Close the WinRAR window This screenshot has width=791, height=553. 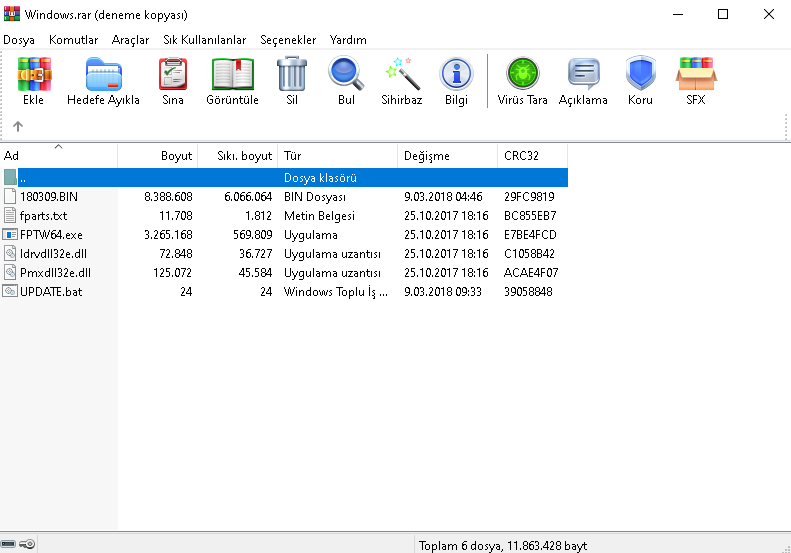(768, 14)
